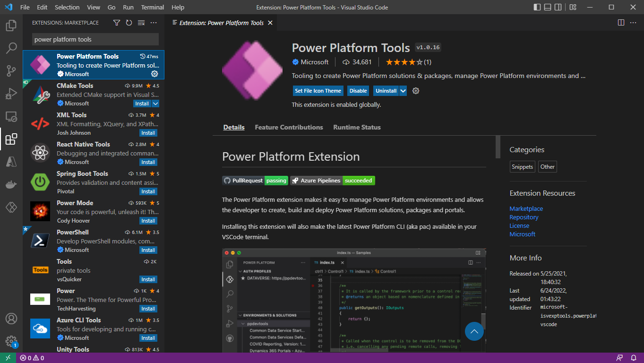Expand the Uninstall dropdown arrow
Image resolution: width=644 pixels, height=363 pixels.
point(403,91)
